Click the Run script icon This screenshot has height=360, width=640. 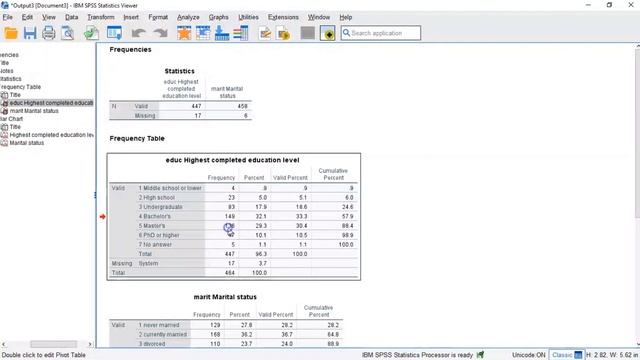click(284, 33)
